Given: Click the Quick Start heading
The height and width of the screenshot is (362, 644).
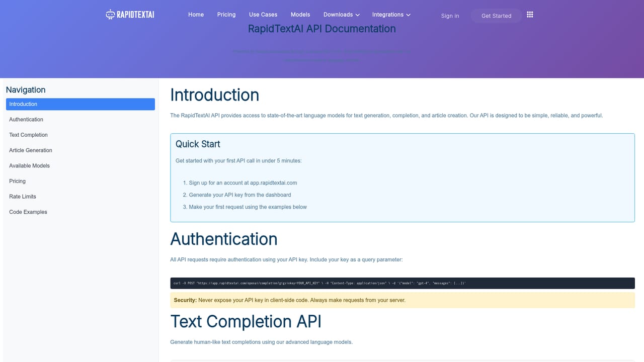Looking at the screenshot, I should coord(198,144).
